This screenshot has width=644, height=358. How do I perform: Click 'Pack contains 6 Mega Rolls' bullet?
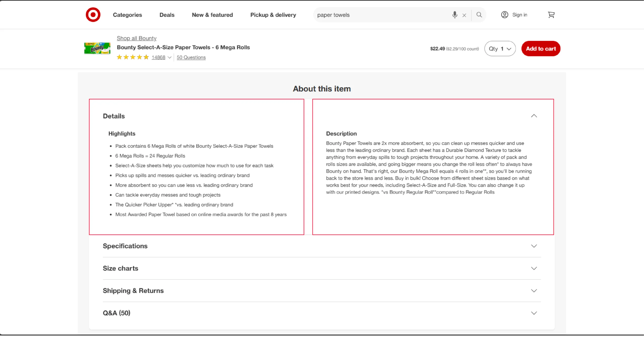(194, 146)
